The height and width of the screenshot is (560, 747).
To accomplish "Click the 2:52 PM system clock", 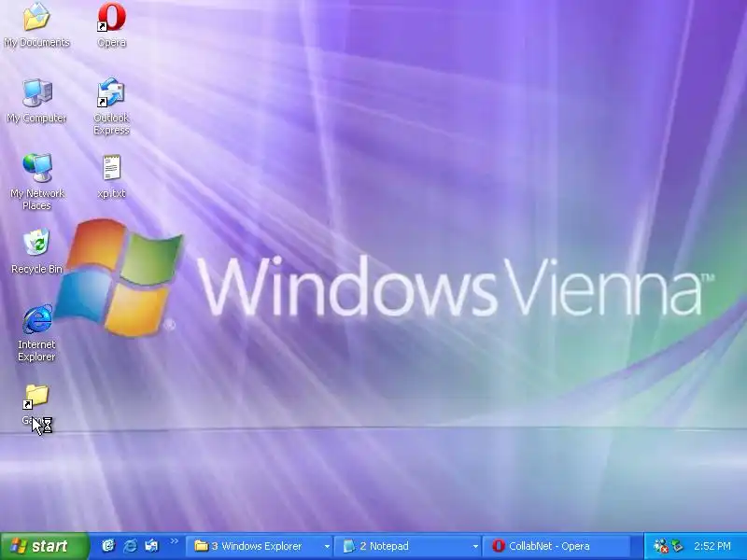I will 712,546.
